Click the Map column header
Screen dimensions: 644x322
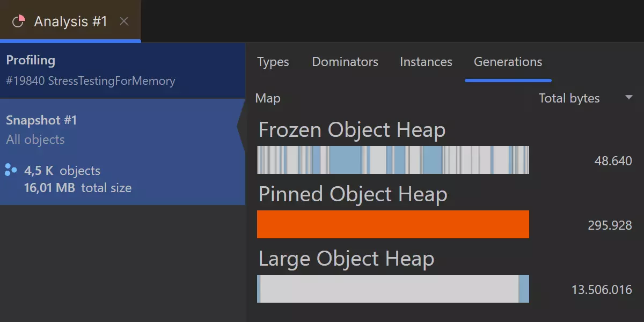[268, 98]
